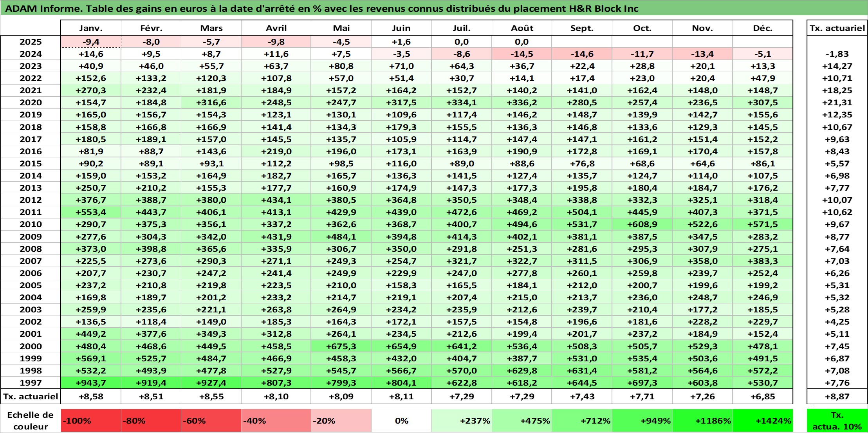Click cell value -9,4 in 2025

pyautogui.click(x=91, y=41)
